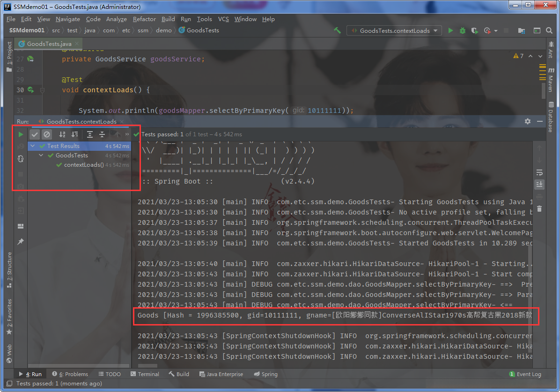Image resolution: width=560 pixels, height=392 pixels.
Task: Open GoodsTests.contextLoads run configuration dropdown
Action: (x=394, y=31)
